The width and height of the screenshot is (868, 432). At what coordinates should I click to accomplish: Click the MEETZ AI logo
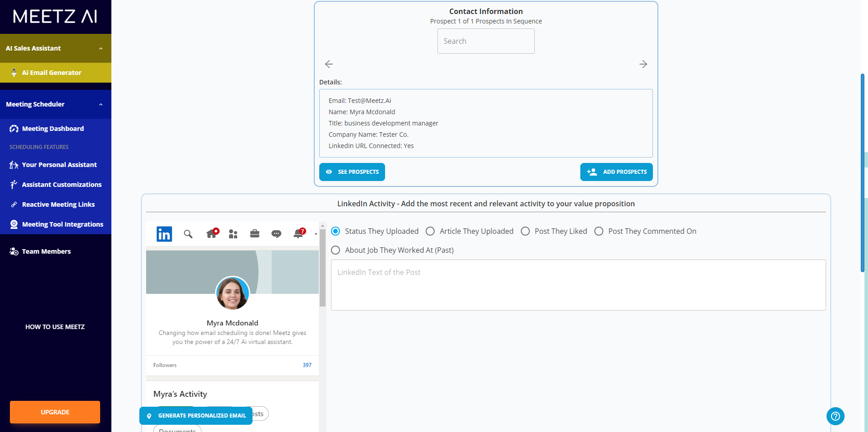[55, 16]
